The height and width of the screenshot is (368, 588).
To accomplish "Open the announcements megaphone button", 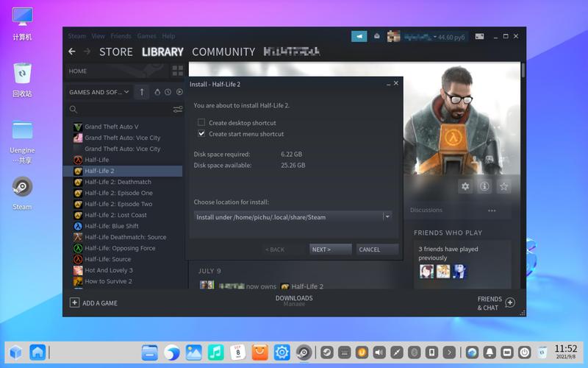I will click(359, 36).
